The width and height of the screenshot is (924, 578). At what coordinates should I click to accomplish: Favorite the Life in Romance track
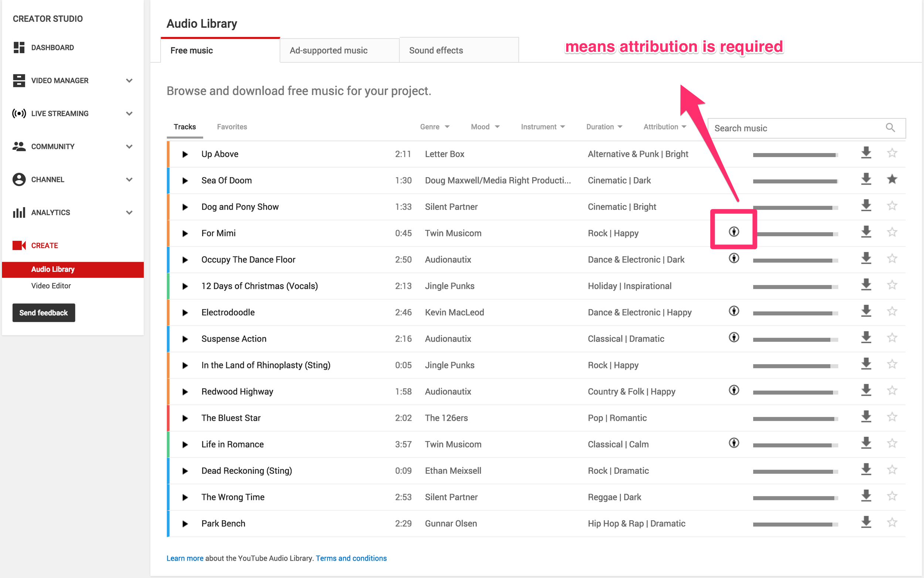[x=892, y=443]
